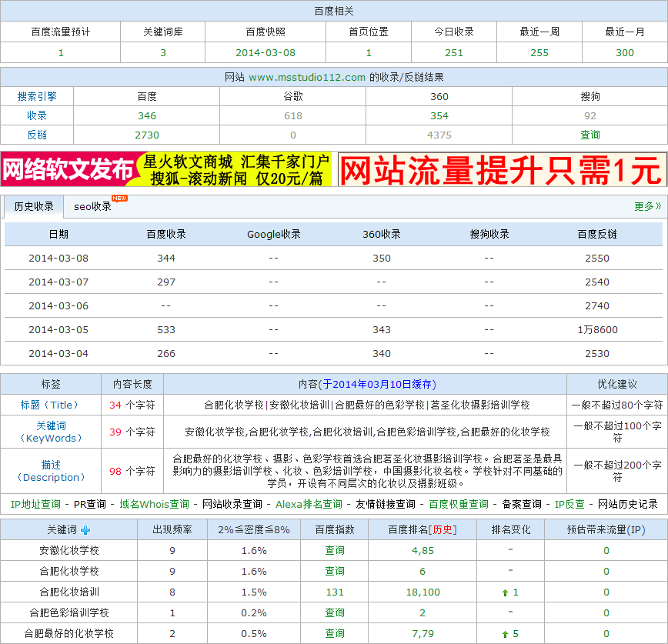Screen dimensions: 668x644
Task: Open Baidu indexed count 346
Action: click(147, 116)
